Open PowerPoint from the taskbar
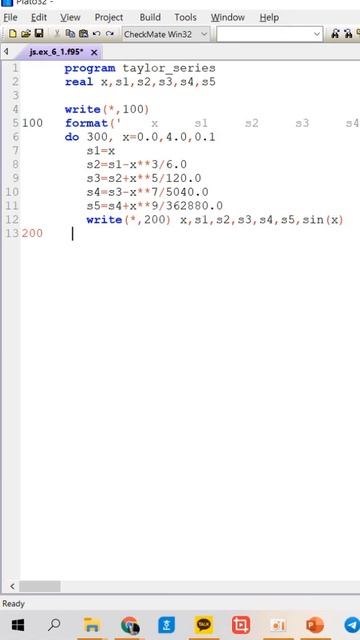 tap(314, 625)
